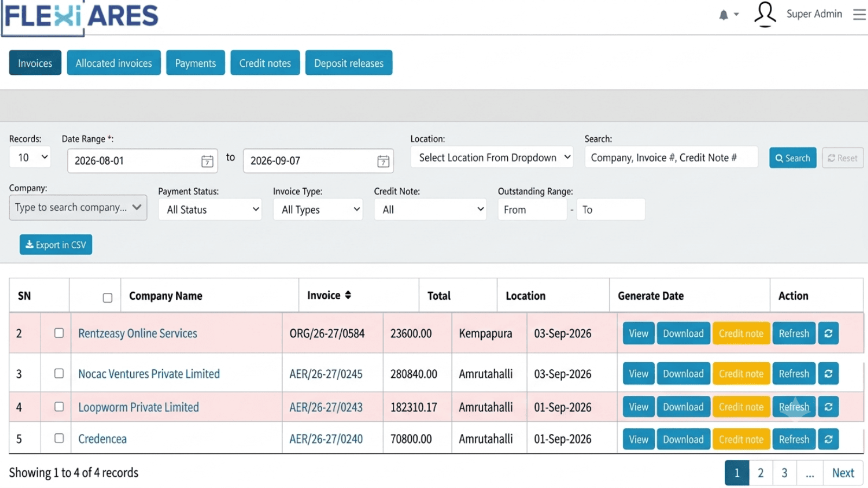Go to pagination page 2
This screenshot has height=488, width=868.
[x=761, y=473]
